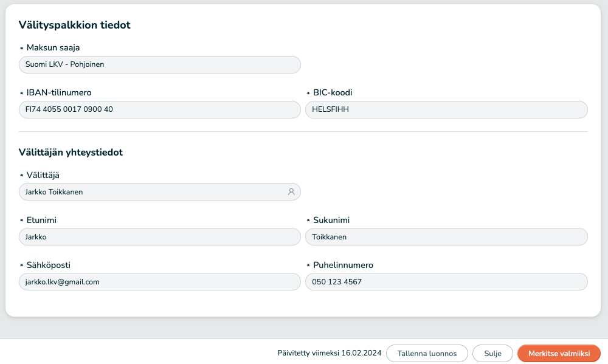The image size is (608, 364).
Task: Click Merkitse valmiiksi button
Action: pyautogui.click(x=559, y=353)
